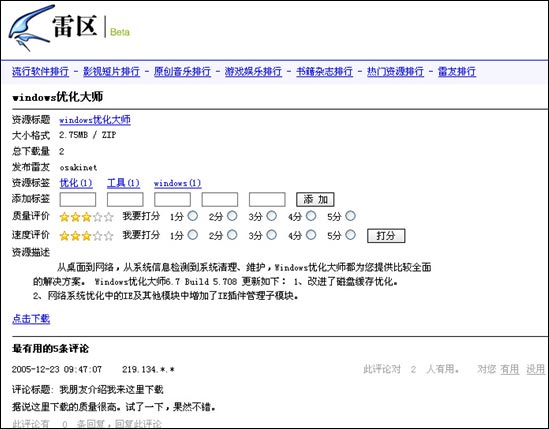Click the windows(1) tag link
This screenshot has width=549, height=429.
pyautogui.click(x=178, y=183)
